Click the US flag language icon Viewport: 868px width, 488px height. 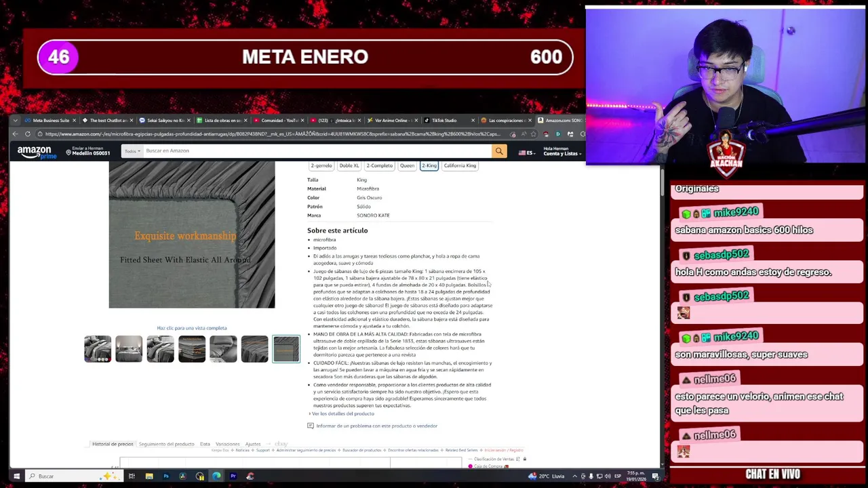click(522, 153)
